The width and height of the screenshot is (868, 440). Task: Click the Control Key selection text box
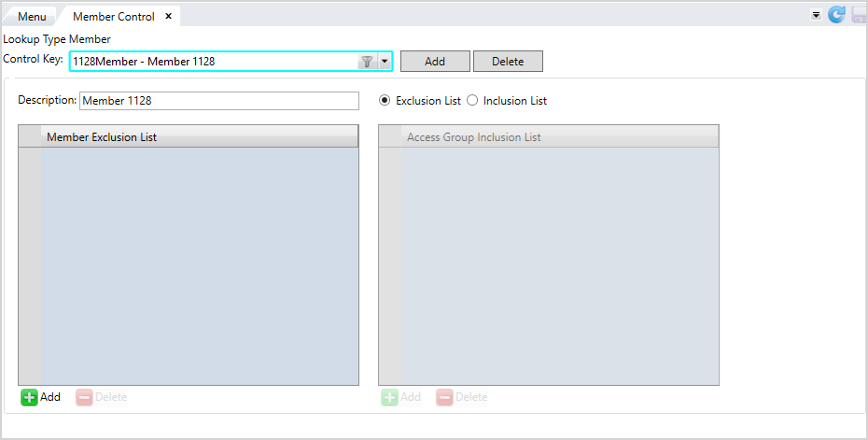(x=214, y=62)
